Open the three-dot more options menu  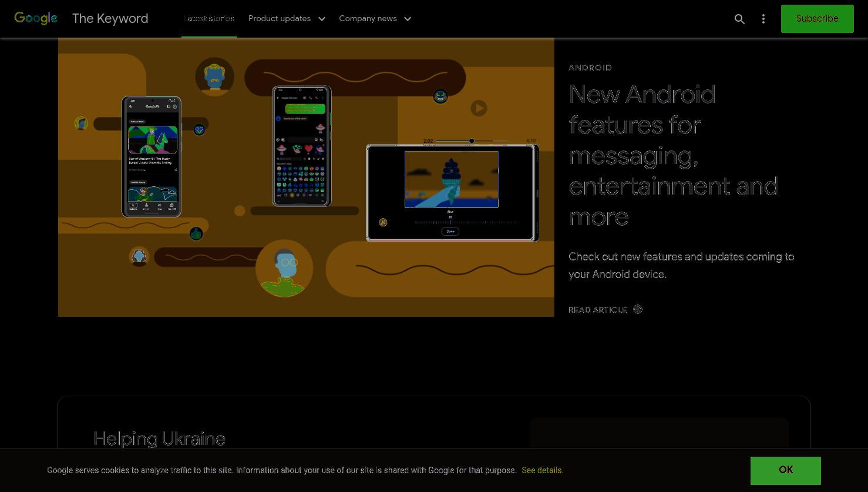tap(763, 19)
